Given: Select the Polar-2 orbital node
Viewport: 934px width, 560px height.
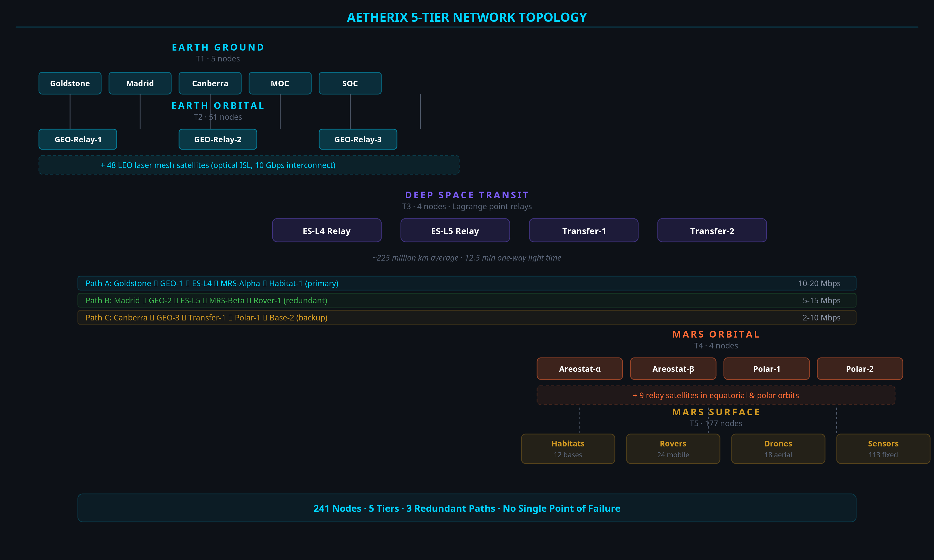Looking at the screenshot, I should click(x=860, y=369).
